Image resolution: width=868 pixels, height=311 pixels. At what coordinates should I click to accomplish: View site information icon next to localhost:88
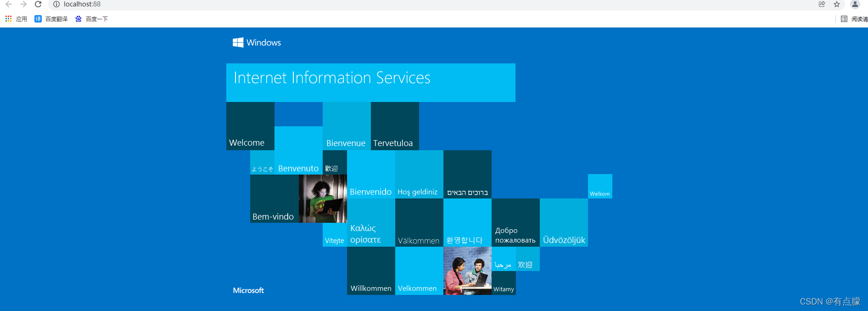point(56,4)
